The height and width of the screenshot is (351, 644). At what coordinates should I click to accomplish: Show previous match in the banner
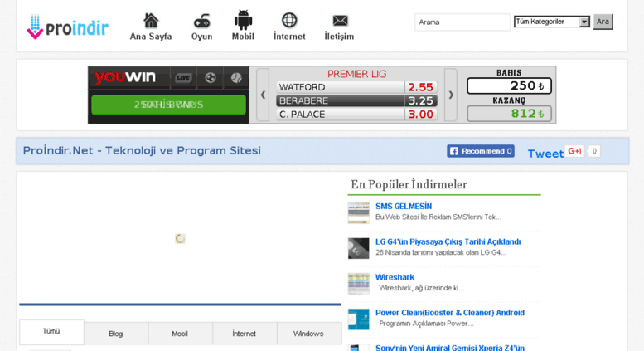coord(263,95)
